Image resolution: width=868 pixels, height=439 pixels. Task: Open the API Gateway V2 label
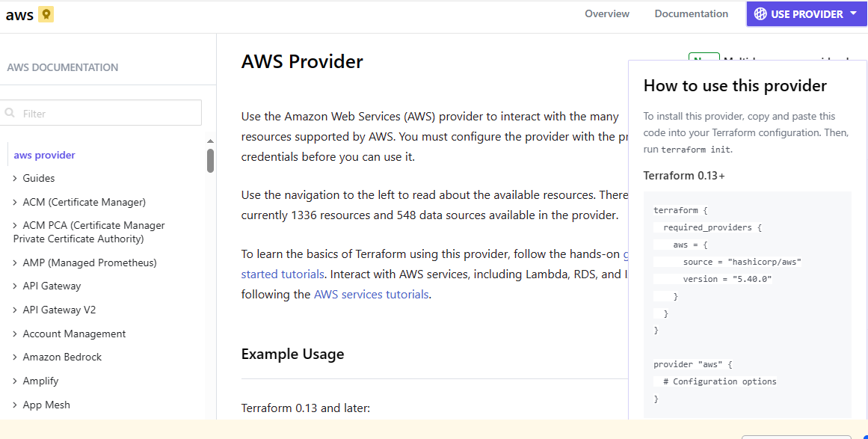pos(59,310)
